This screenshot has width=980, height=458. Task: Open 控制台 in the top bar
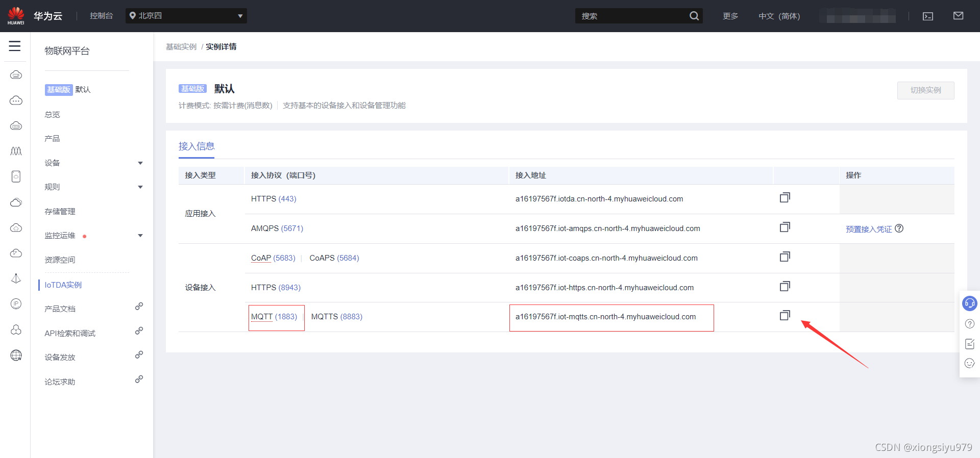point(101,16)
